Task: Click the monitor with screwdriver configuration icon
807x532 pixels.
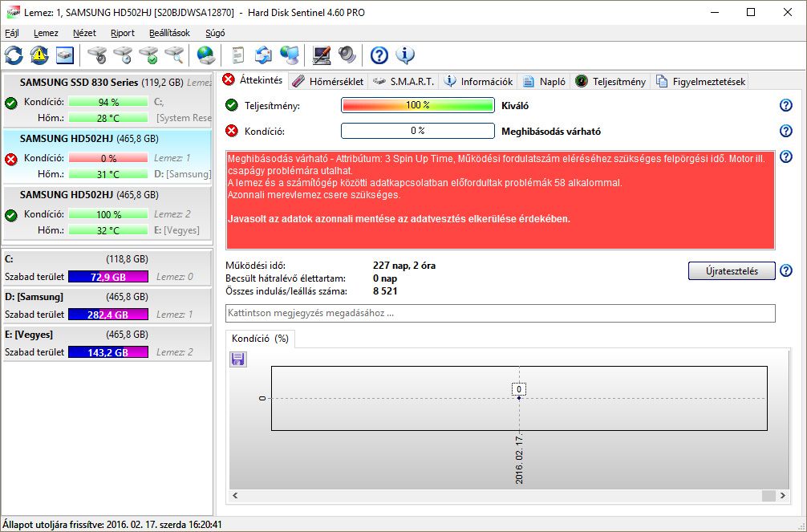Action: coord(321,55)
